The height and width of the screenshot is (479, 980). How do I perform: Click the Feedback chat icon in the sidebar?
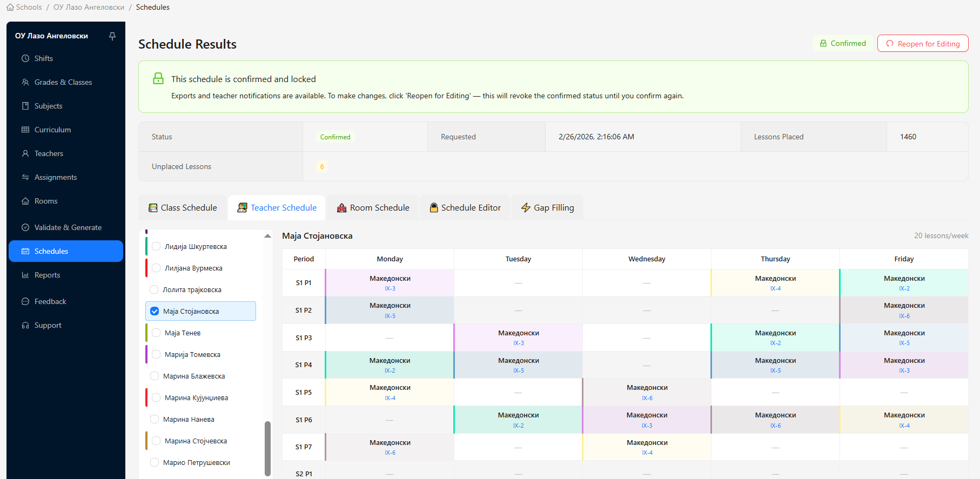(x=25, y=301)
